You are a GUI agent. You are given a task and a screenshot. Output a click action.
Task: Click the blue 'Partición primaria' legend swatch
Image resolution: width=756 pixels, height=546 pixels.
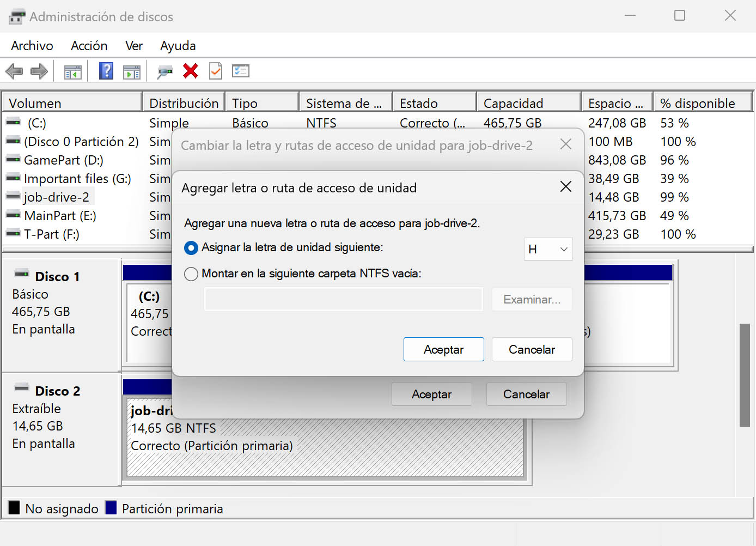[x=111, y=508]
